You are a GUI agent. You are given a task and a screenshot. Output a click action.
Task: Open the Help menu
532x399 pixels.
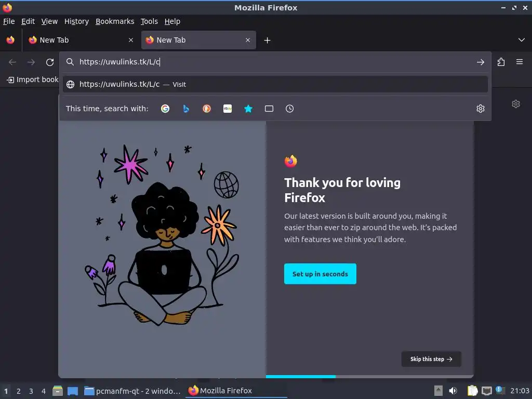(172, 21)
